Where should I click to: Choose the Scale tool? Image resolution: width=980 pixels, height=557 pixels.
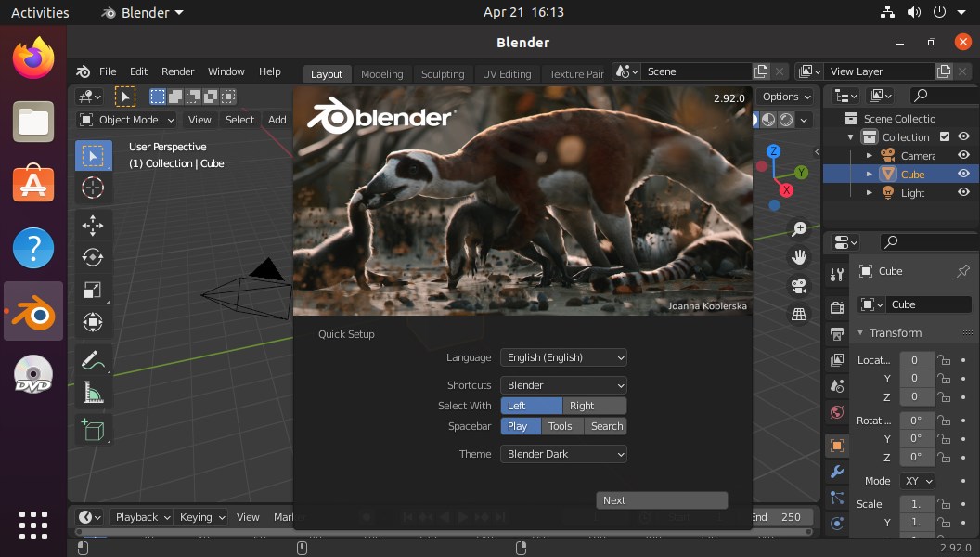click(x=93, y=290)
